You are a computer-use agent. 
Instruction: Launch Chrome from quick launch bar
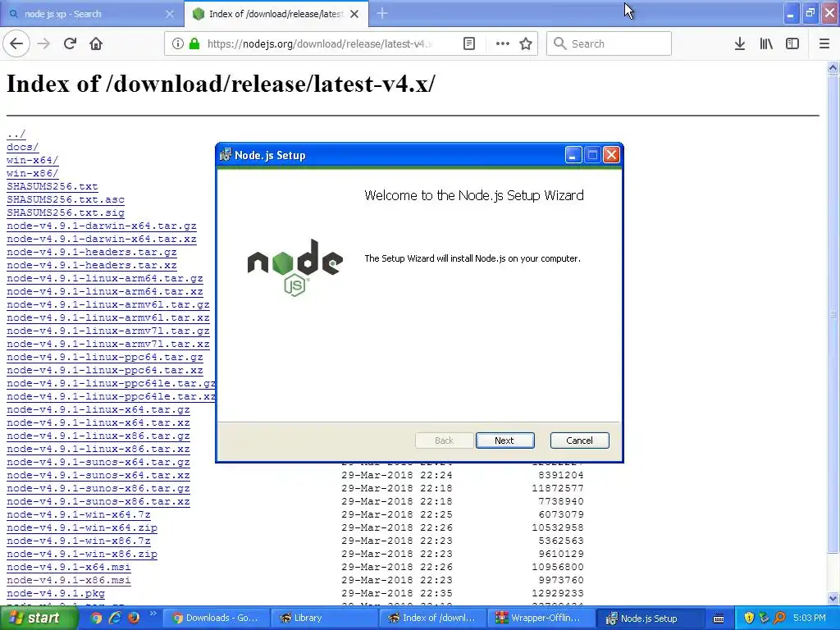tap(96, 618)
